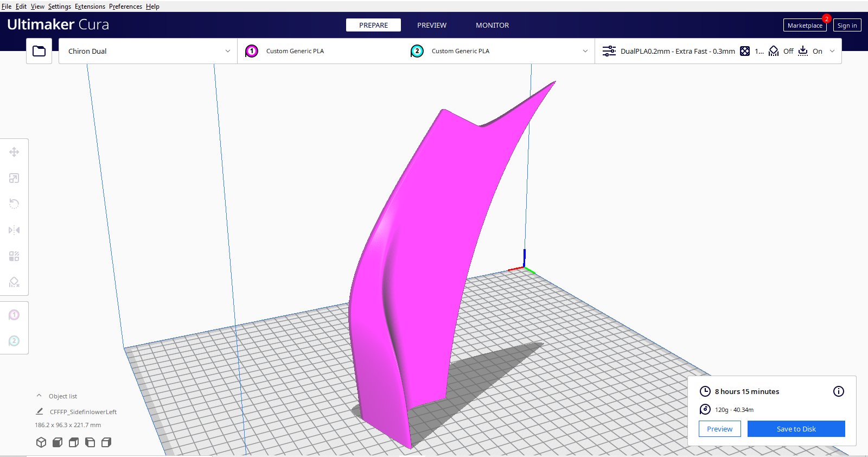Open the View menu
Screen dimensions: 868x457
pos(37,7)
